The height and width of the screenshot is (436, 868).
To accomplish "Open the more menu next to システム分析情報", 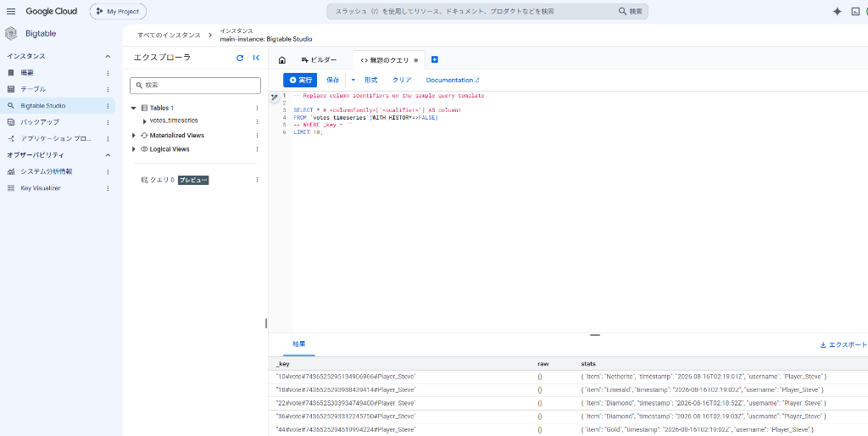I will click(108, 171).
